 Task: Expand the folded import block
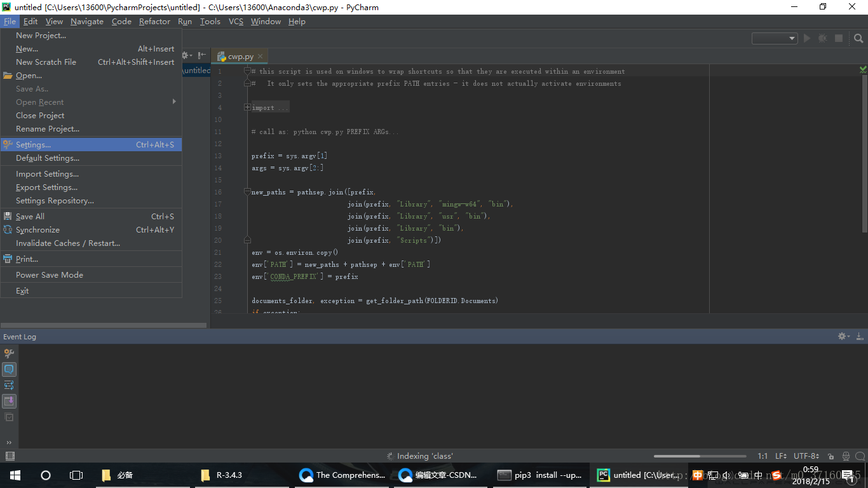(247, 107)
